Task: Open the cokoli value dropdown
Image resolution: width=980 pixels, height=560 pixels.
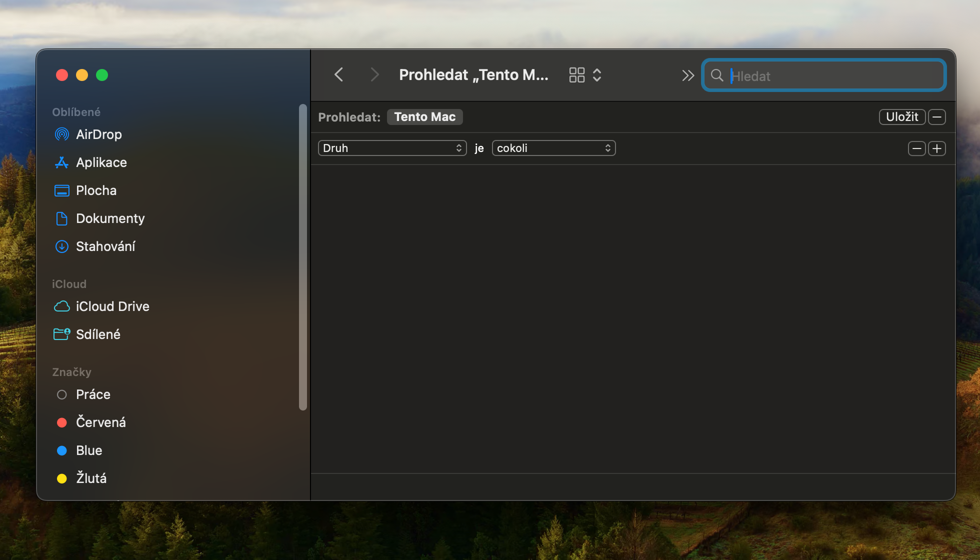Action: 553,148
